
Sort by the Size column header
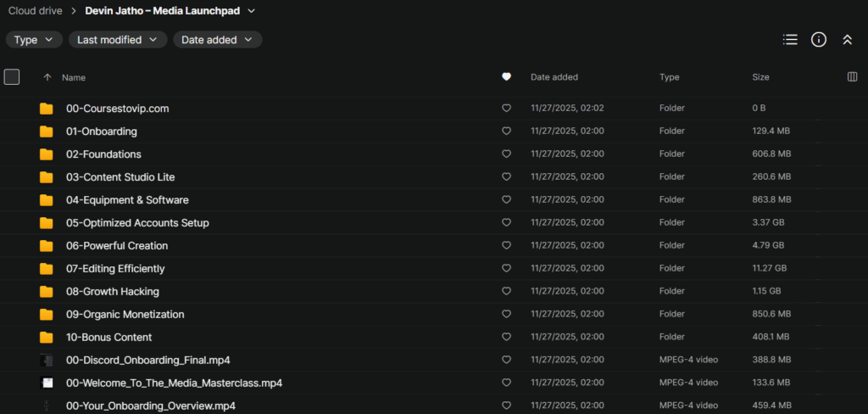coord(760,77)
